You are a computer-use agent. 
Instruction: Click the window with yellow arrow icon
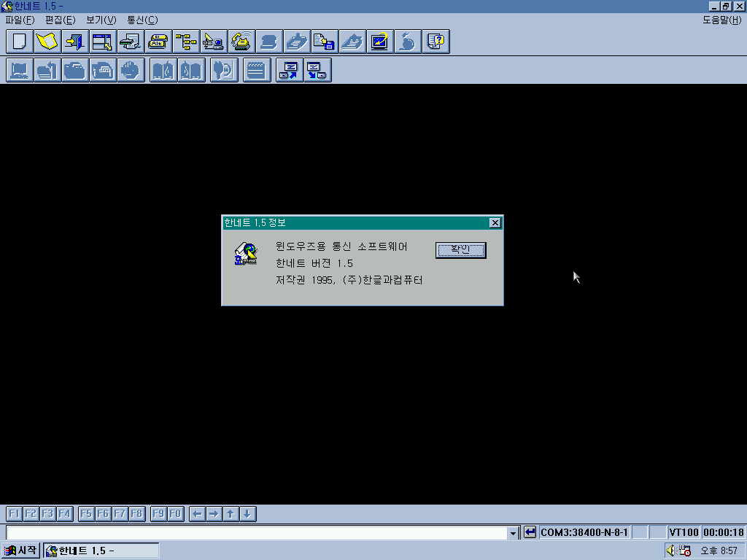click(102, 42)
